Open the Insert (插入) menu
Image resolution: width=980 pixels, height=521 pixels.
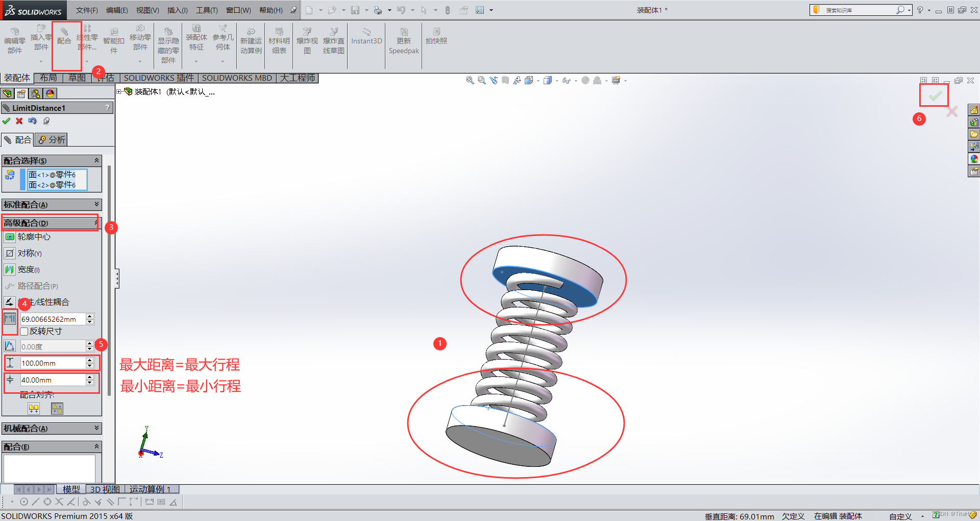(x=178, y=10)
